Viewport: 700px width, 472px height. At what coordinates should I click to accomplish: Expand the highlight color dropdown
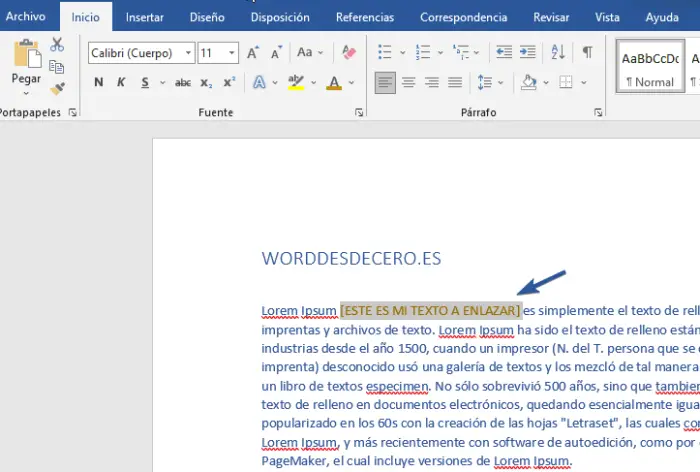tap(314, 83)
